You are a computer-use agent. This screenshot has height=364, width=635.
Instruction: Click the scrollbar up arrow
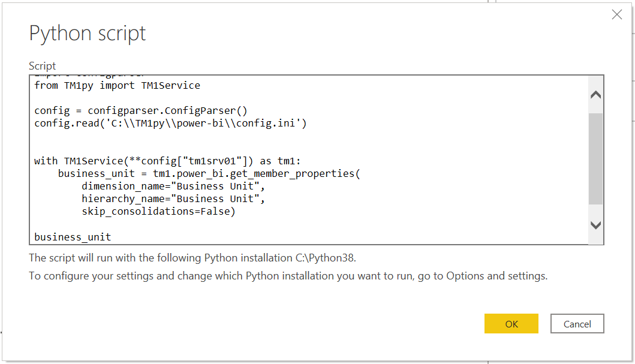(595, 95)
